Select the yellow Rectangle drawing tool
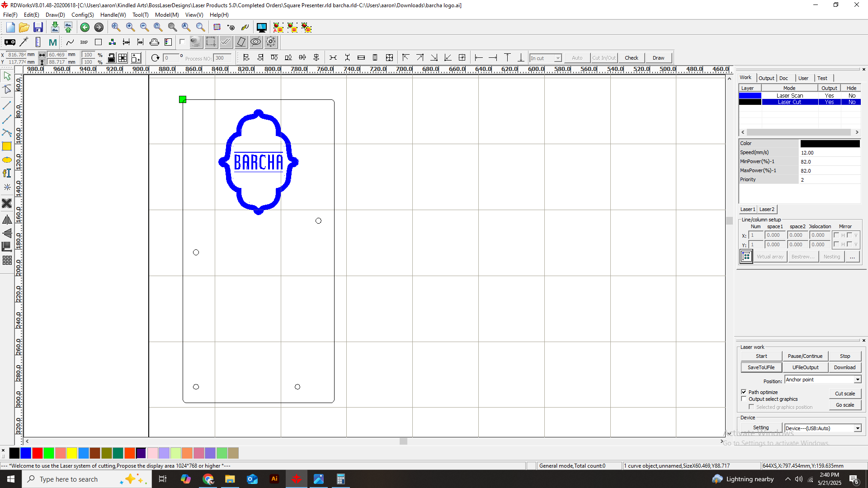The image size is (868, 488). (7, 146)
